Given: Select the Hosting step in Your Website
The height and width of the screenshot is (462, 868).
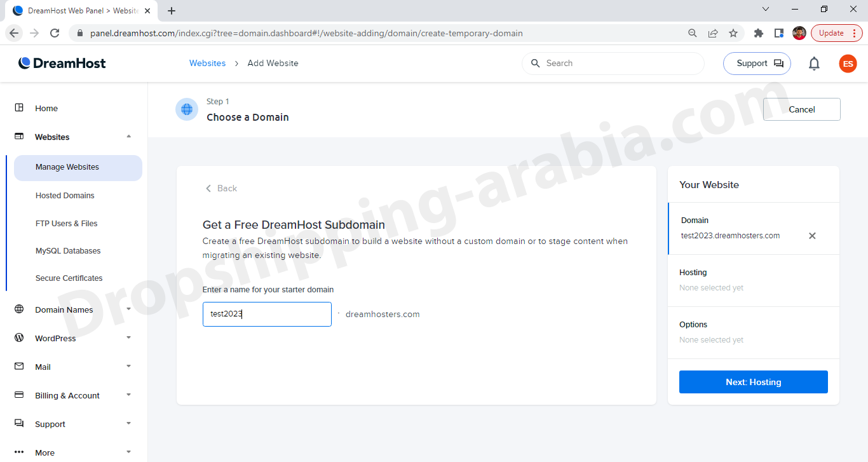Looking at the screenshot, I should 754,280.
